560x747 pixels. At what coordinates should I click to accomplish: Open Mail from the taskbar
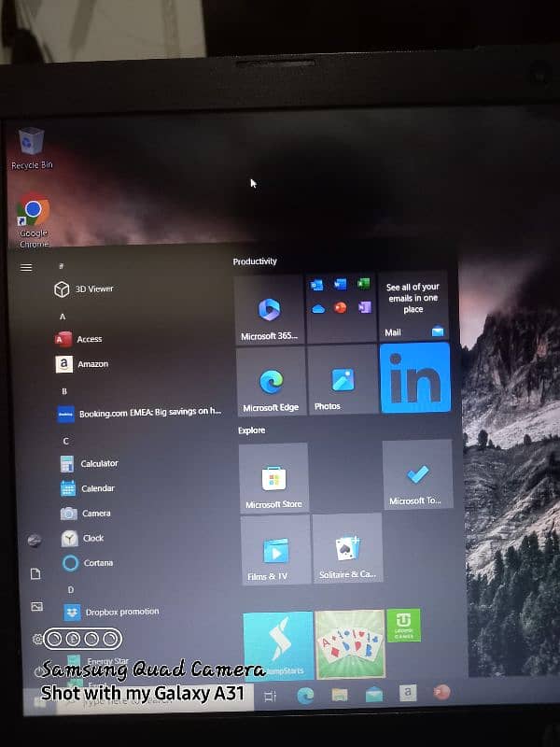coord(374,694)
